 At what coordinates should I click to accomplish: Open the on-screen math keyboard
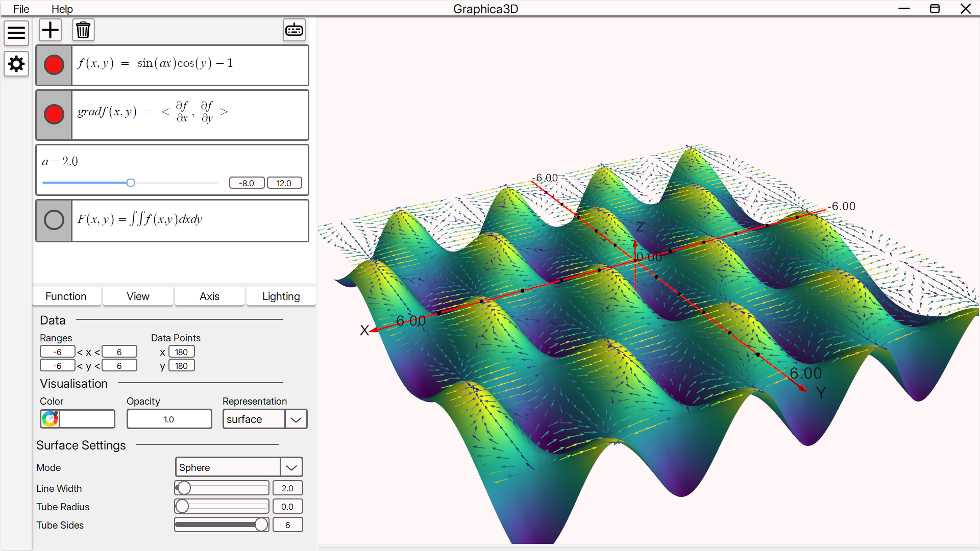[295, 30]
